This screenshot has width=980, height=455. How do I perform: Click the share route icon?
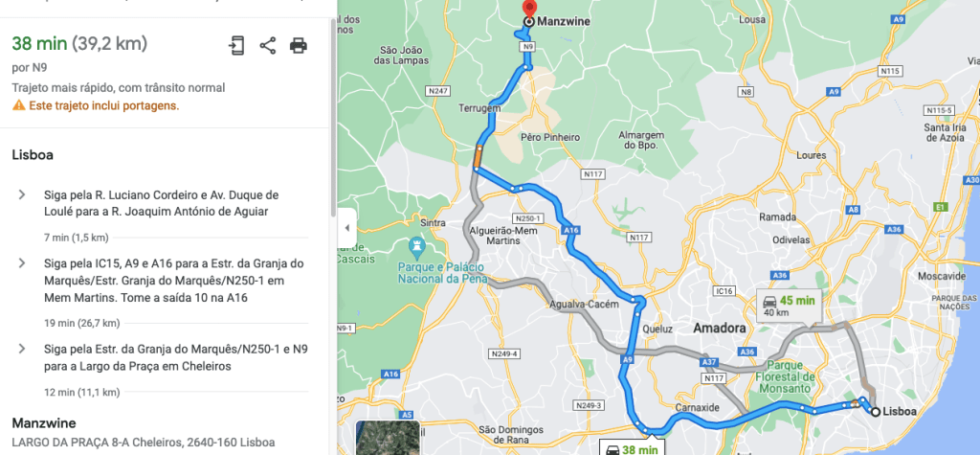268,46
